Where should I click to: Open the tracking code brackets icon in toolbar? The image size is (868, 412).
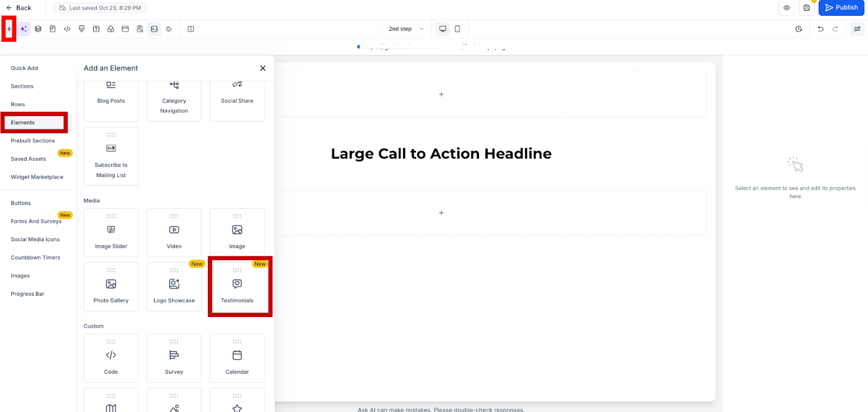[67, 29]
